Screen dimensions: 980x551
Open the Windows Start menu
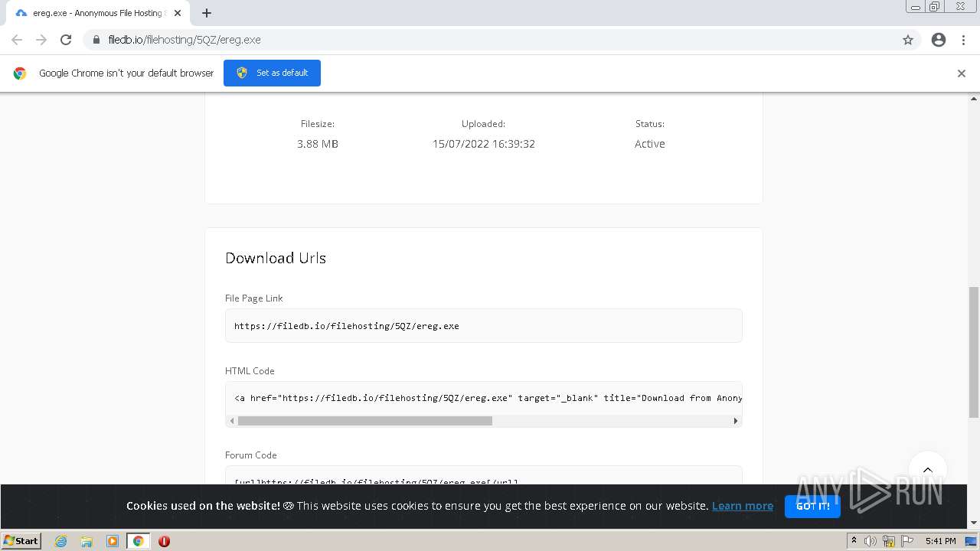pyautogui.click(x=21, y=540)
